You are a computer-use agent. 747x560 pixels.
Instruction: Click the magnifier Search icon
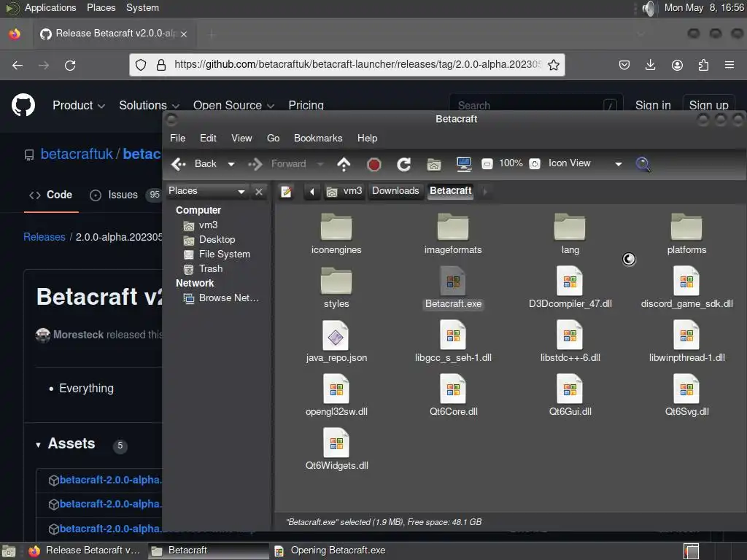(643, 164)
